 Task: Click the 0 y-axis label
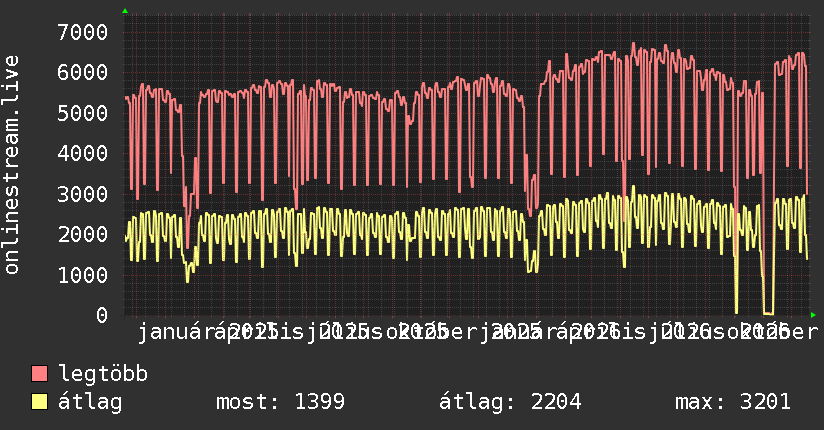(x=102, y=315)
